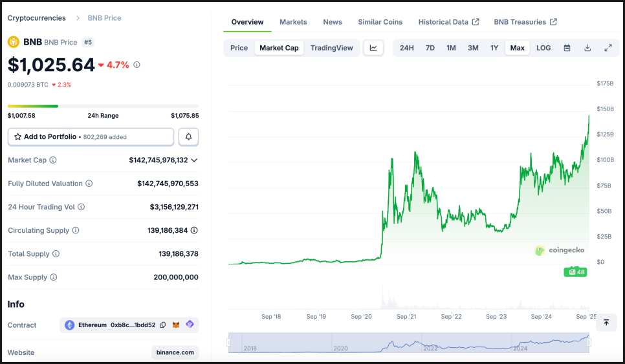Click Add to Portfolio button
Viewport: 625px width, 364px height.
pos(91,136)
